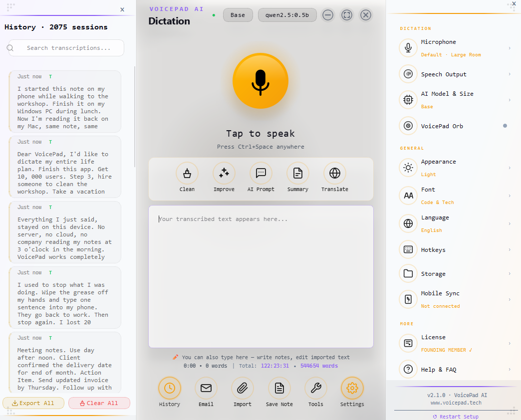The height and width of the screenshot is (420, 521).
Task: Toggle the VoicePad Orb indicator
Action: (x=504, y=126)
